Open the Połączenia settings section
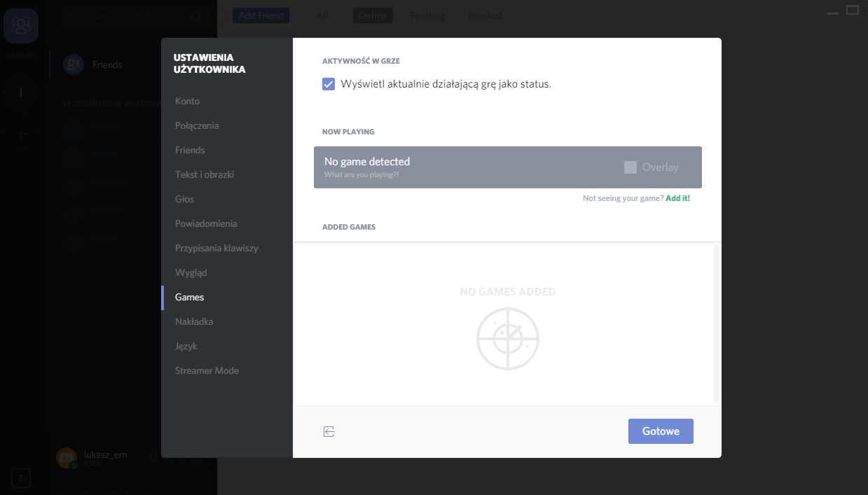Screen dimensions: 868x495 227,125
